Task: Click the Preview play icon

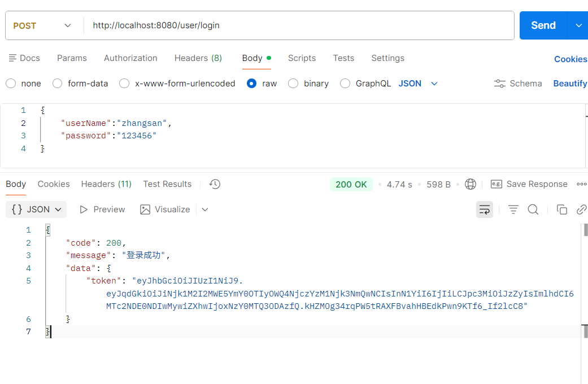Action: [x=84, y=210]
